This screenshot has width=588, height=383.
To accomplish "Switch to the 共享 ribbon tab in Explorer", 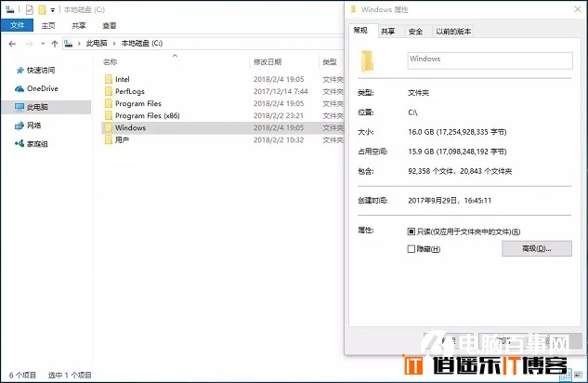I will (79, 25).
